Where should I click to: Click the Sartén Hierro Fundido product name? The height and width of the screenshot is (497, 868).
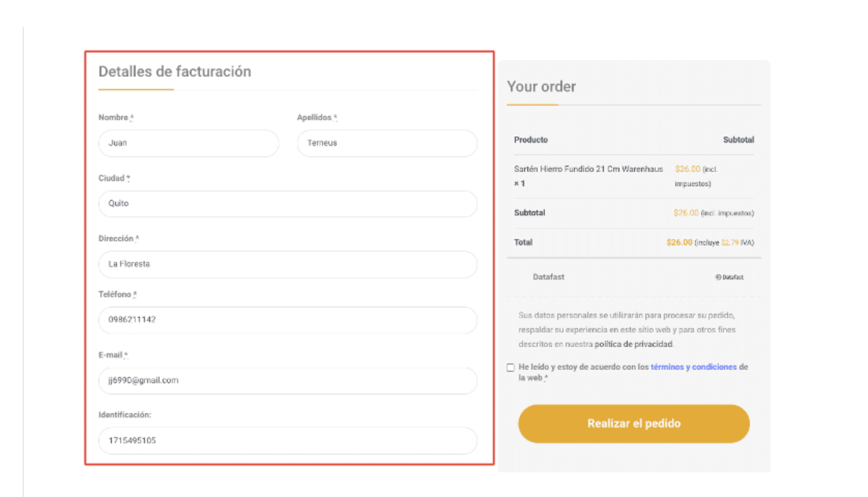[x=588, y=169]
